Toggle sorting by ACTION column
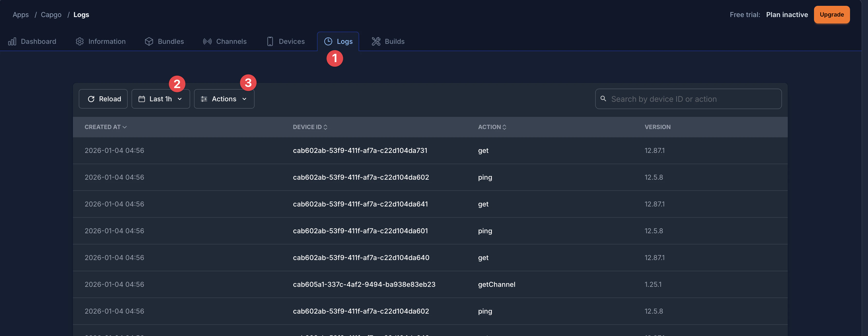 point(492,127)
